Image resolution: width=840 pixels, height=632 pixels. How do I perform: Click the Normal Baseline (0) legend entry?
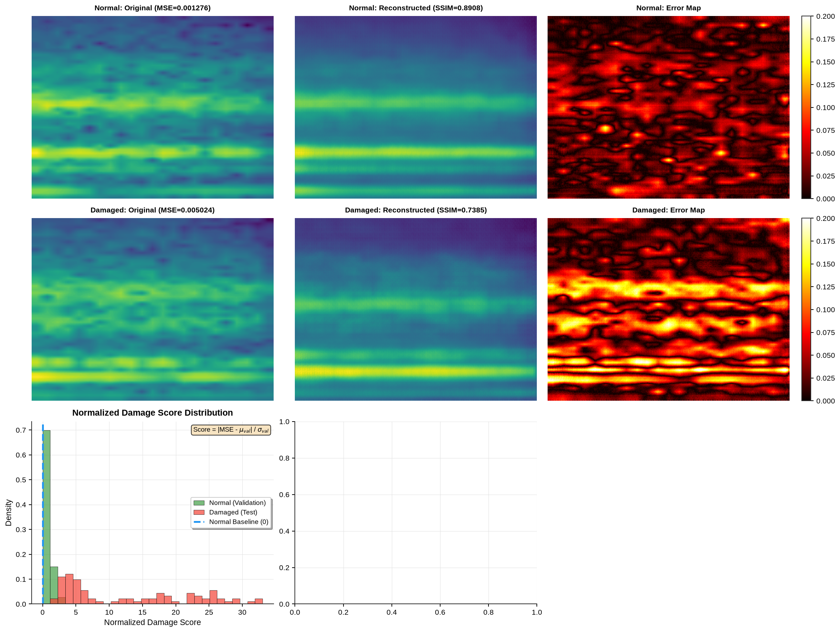pyautogui.click(x=231, y=522)
